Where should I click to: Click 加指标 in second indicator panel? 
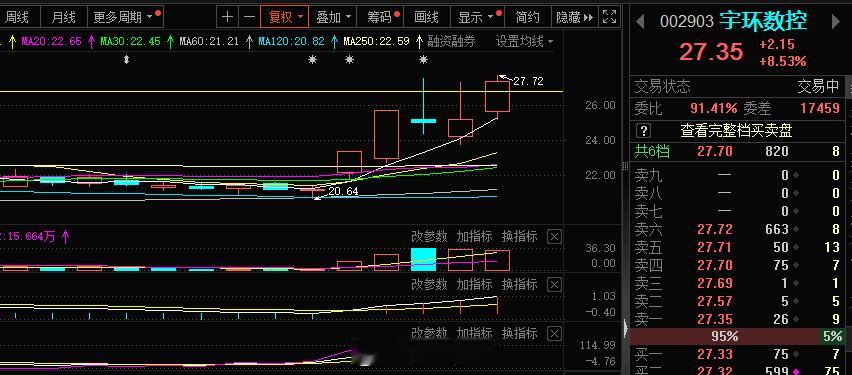click(474, 284)
